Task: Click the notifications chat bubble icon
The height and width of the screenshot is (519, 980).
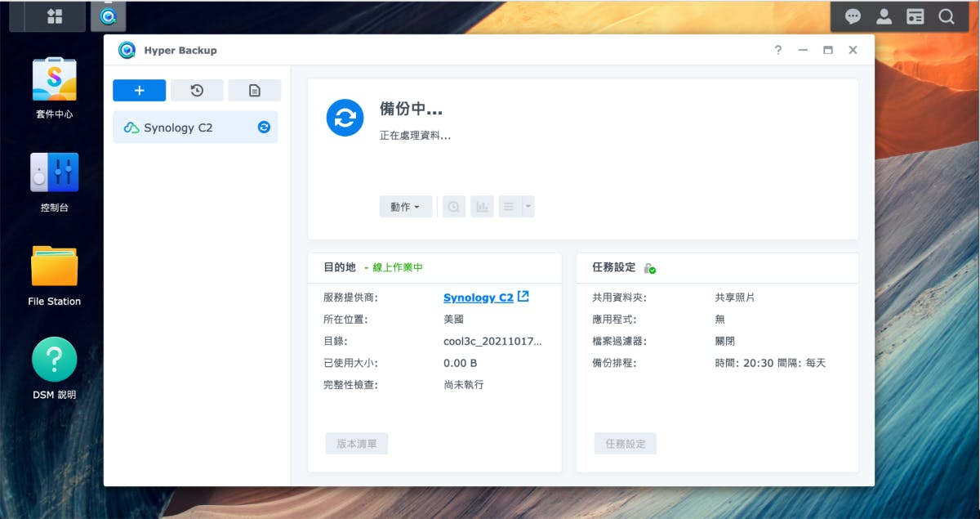Action: click(x=853, y=16)
